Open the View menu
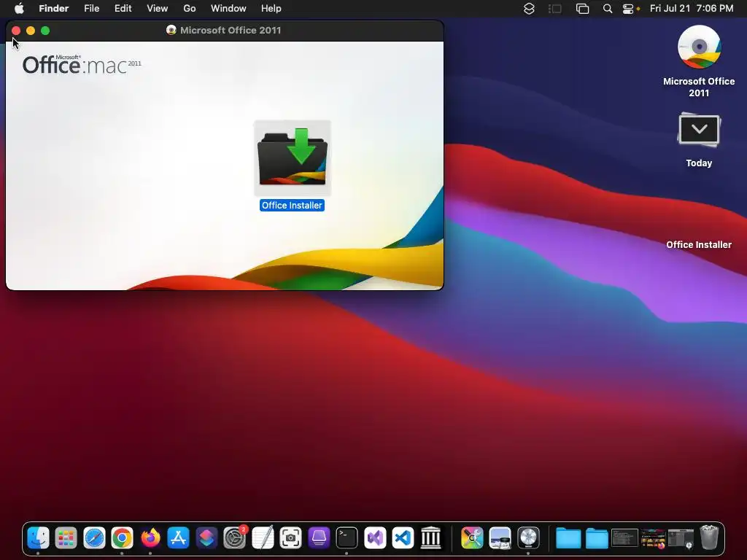 158,9
